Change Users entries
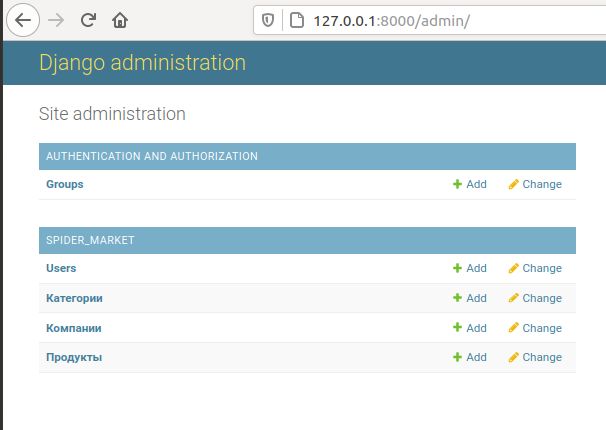Image resolution: width=606 pixels, height=430 pixels. (535, 268)
